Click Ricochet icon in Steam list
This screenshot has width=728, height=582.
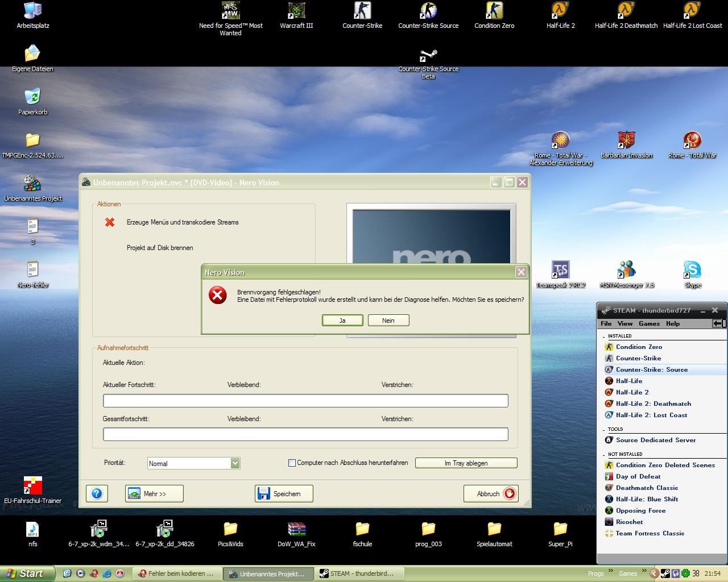click(609, 522)
